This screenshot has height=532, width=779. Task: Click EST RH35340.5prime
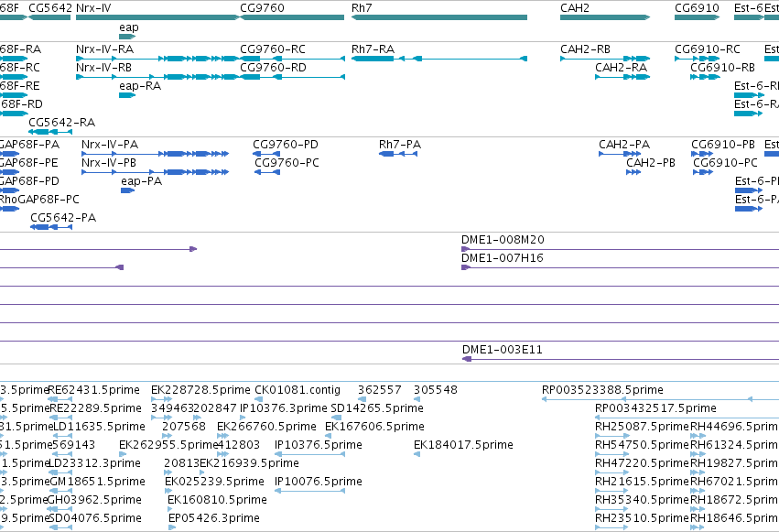[x=612, y=509]
